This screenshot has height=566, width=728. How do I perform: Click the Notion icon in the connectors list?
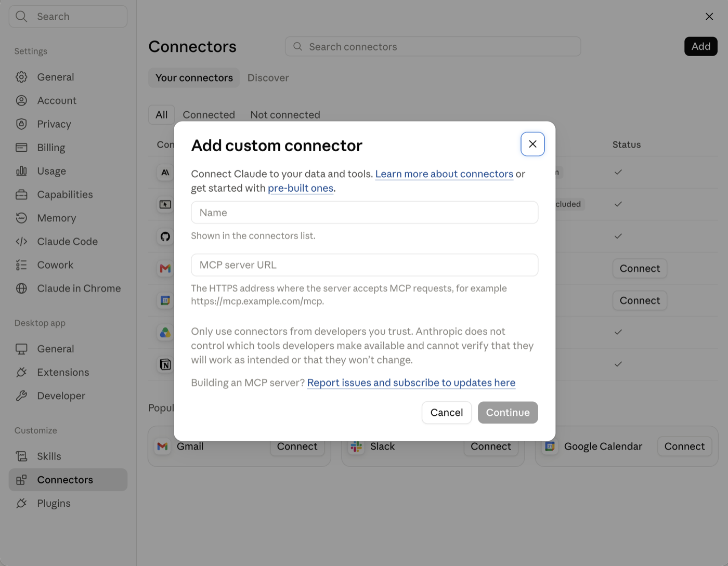[165, 364]
